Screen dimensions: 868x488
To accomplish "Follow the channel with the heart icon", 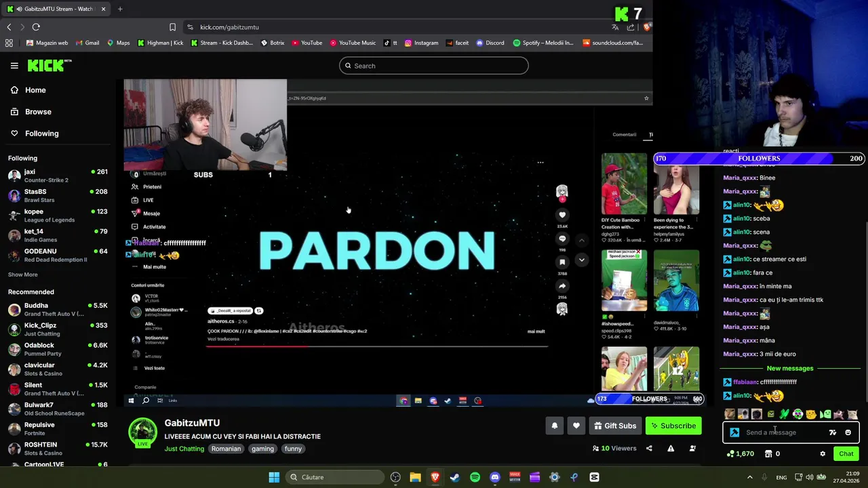I will [x=576, y=426].
